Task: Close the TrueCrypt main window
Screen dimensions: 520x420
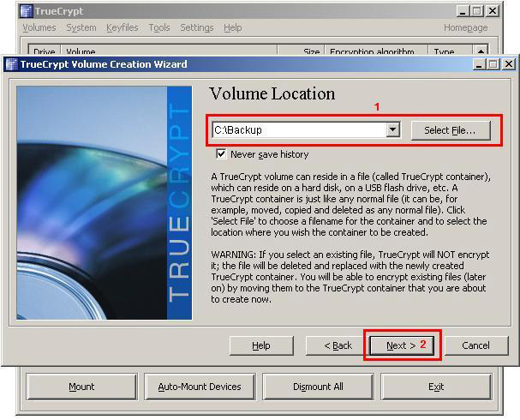Action: [493, 11]
